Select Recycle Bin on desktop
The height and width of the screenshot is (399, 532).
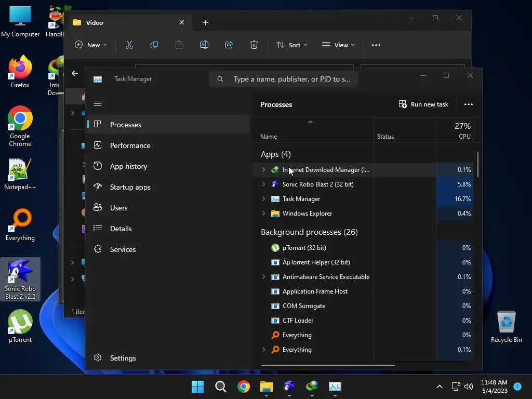click(x=506, y=327)
